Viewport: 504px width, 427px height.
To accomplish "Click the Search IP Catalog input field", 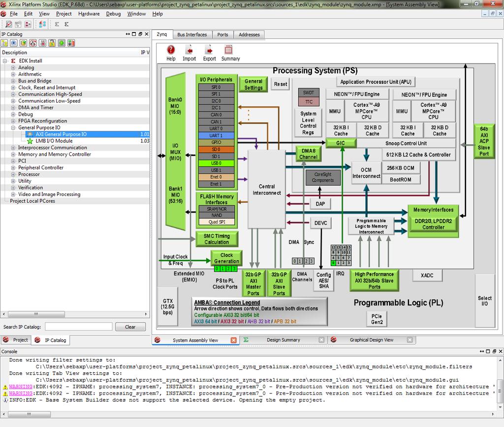I will click(x=78, y=327).
